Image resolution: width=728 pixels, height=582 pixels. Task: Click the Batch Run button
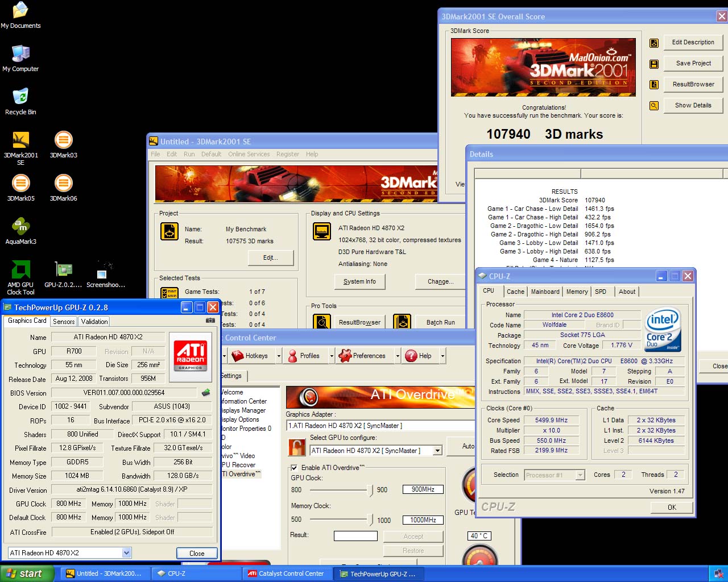(x=440, y=322)
